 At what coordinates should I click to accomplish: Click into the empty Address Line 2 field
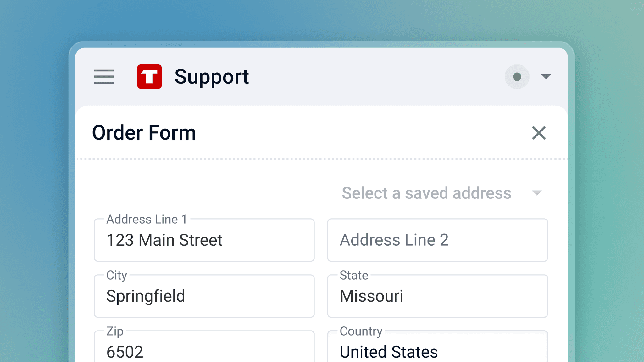click(437, 240)
